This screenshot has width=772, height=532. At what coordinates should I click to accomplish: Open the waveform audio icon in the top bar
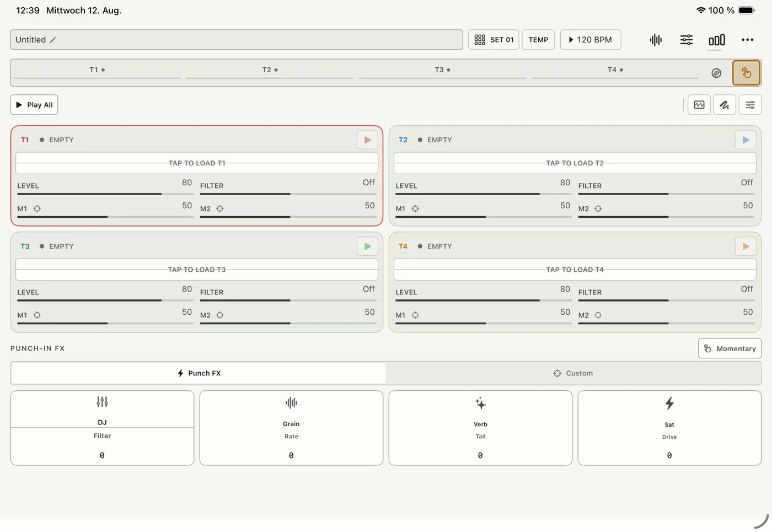(656, 40)
